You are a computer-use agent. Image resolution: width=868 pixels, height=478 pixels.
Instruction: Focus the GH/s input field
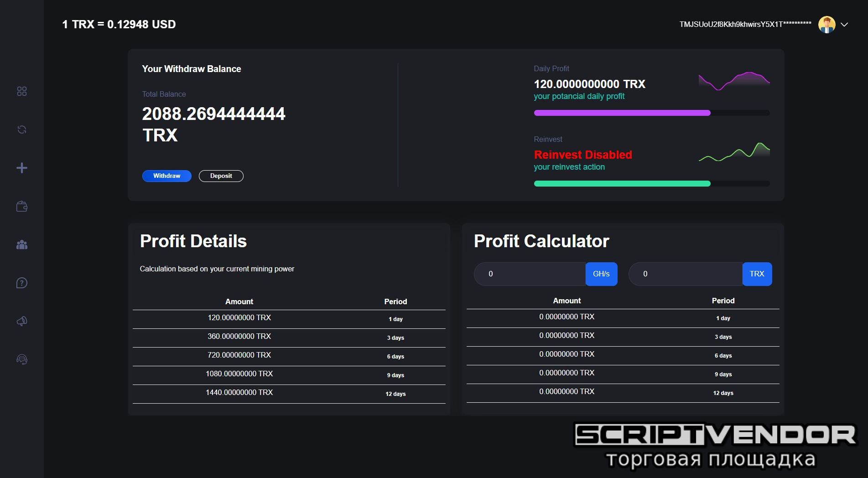pyautogui.click(x=530, y=274)
